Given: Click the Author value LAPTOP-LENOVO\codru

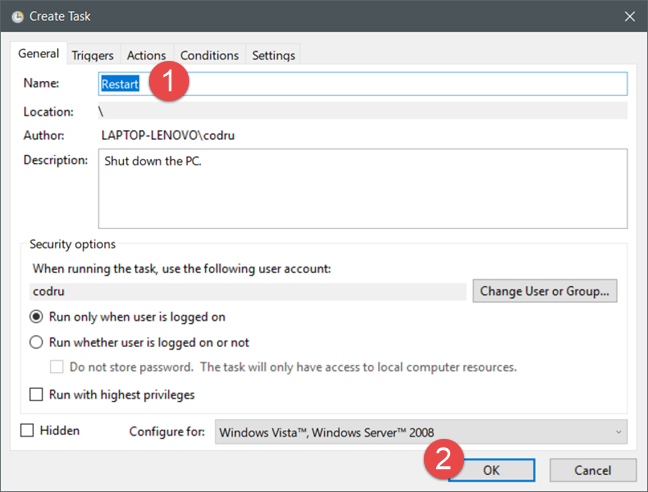Looking at the screenshot, I should [x=168, y=135].
